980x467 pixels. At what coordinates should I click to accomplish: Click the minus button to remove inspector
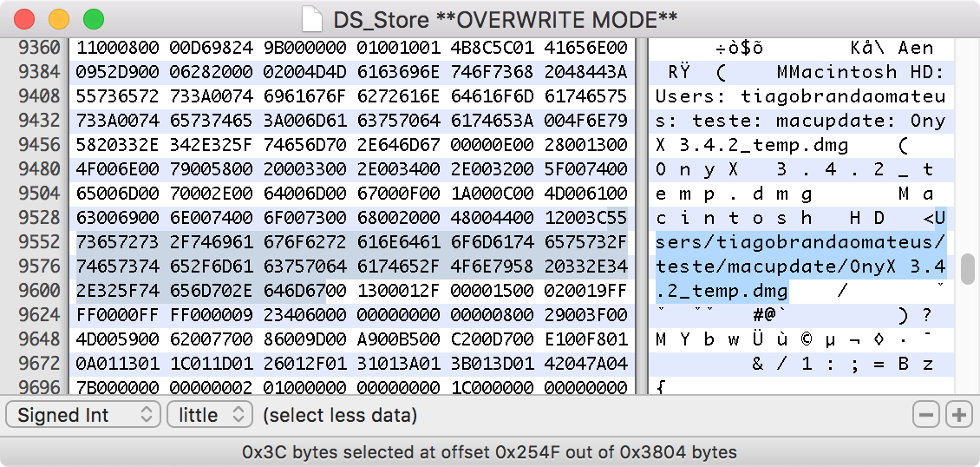pos(927,416)
